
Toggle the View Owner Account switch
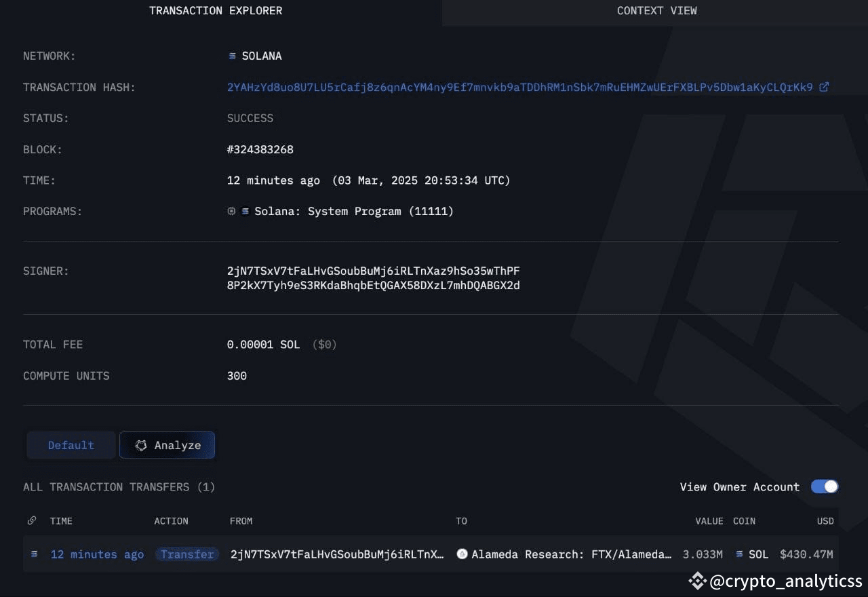(825, 486)
